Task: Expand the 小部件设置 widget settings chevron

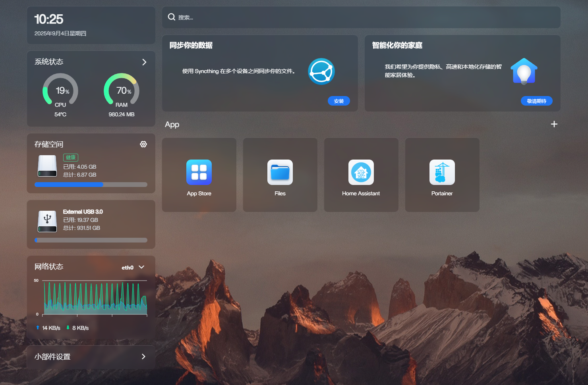Action: click(x=143, y=356)
